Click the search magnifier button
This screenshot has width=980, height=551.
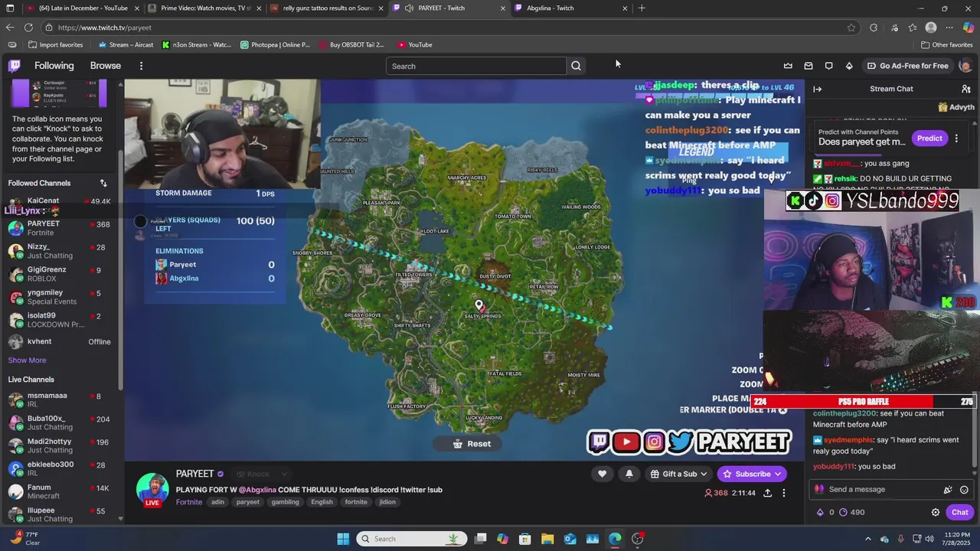[576, 66]
